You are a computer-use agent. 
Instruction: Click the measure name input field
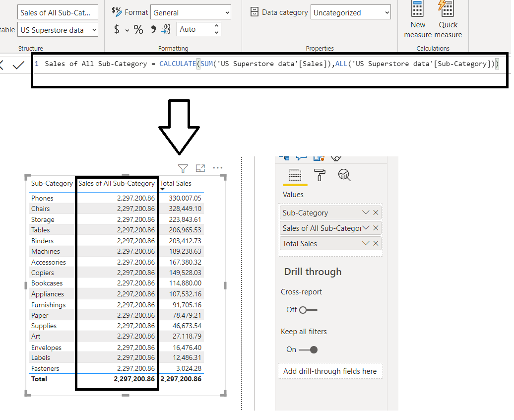(x=58, y=12)
